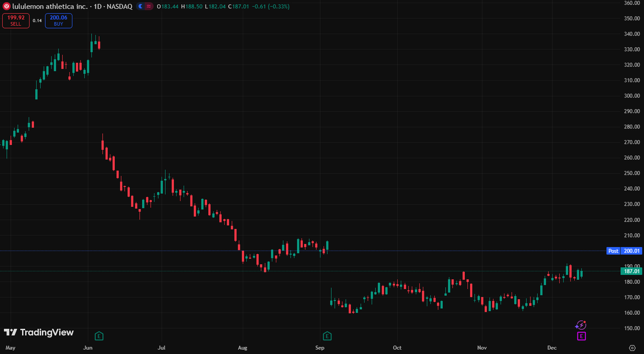
Task: Click the high value H188.50
Action: click(191, 6)
